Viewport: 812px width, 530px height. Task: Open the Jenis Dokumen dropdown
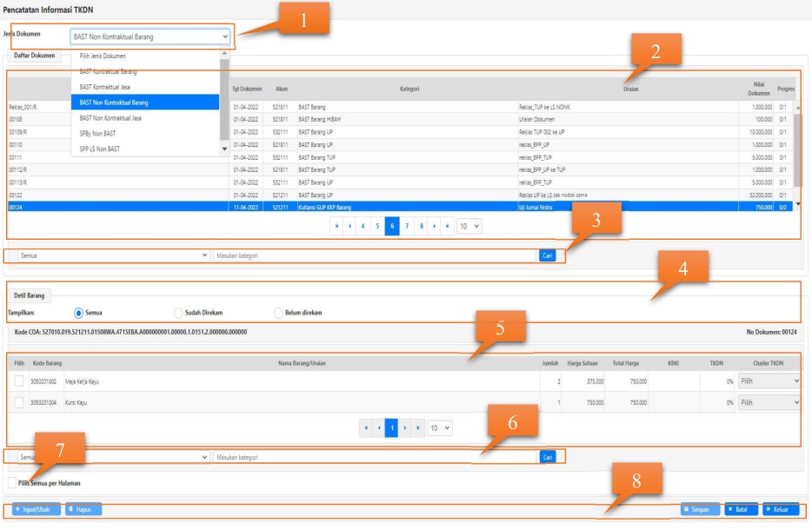tap(150, 36)
